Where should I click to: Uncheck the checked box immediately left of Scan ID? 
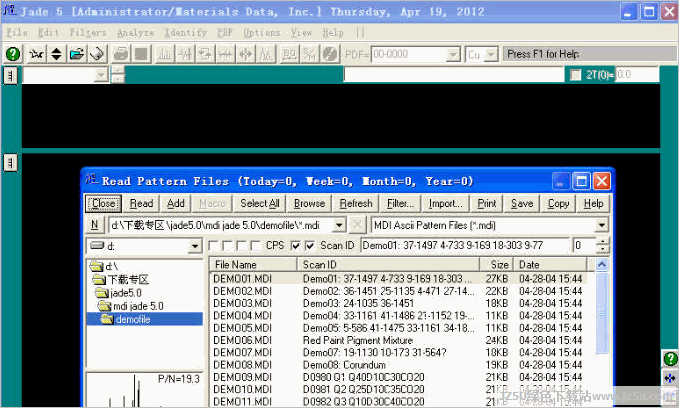click(310, 246)
